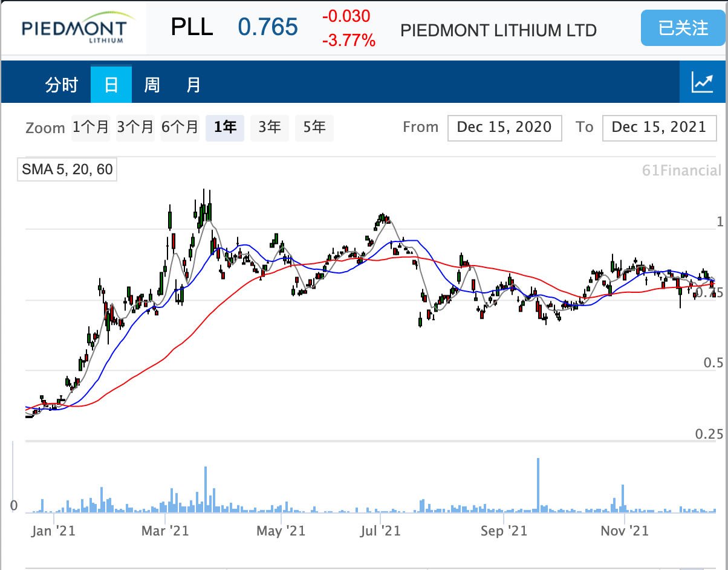
Task: Click the 0.765 price value
Action: (x=268, y=27)
